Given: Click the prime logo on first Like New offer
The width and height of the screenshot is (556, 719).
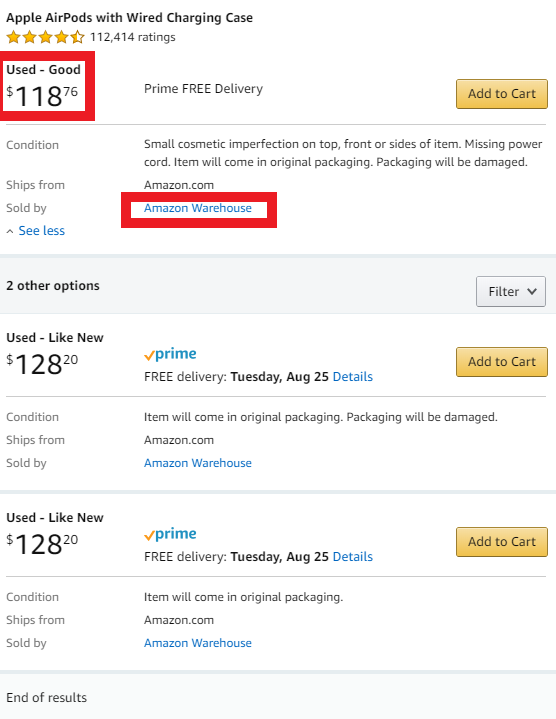Looking at the screenshot, I should point(170,354).
